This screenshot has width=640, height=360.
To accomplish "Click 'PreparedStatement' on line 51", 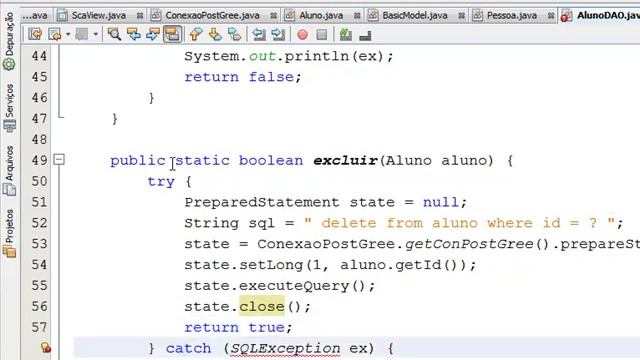I will point(262,202).
